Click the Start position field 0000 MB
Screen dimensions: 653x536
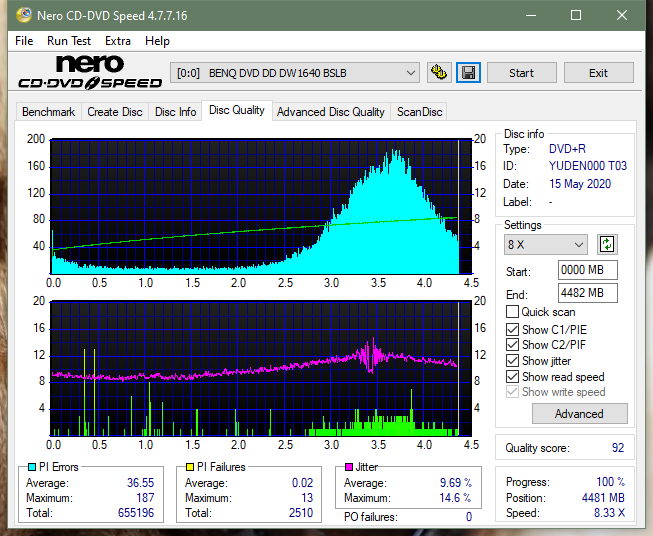587,270
